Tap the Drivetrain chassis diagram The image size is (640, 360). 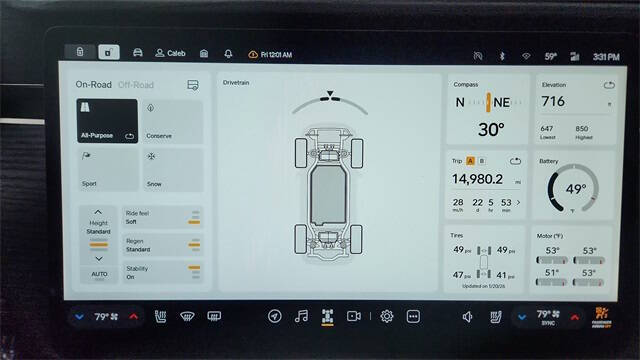pyautogui.click(x=329, y=195)
